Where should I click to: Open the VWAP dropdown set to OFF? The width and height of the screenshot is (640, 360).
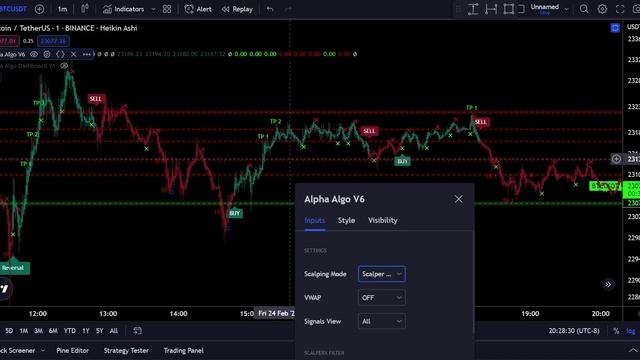(382, 298)
